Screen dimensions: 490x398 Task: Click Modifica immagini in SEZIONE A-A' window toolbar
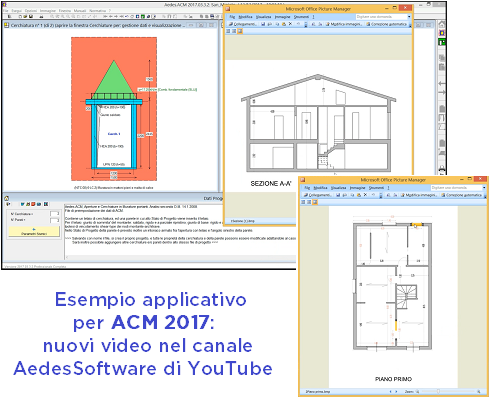344,24
